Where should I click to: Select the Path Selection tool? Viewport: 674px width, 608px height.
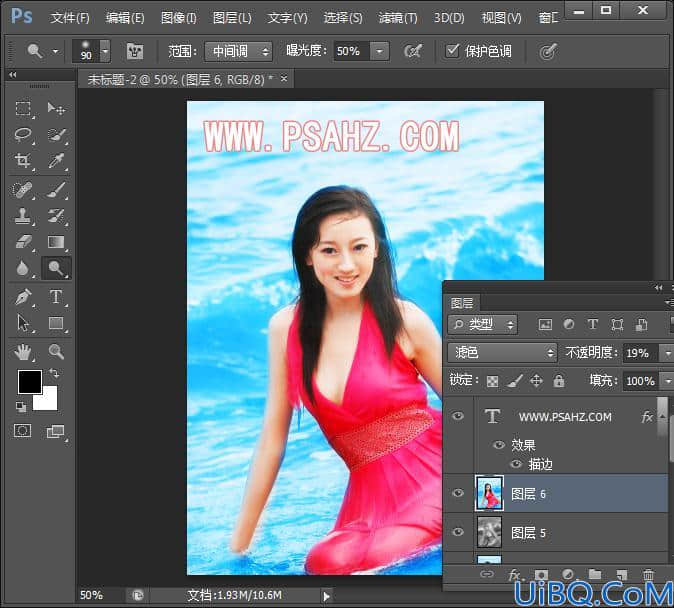coord(23,323)
